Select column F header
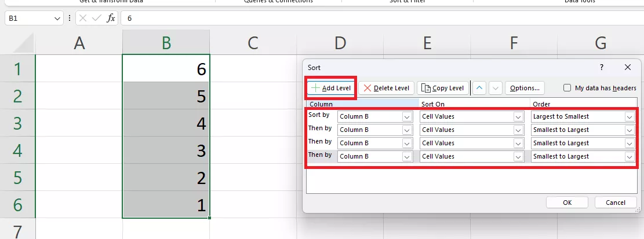The height and width of the screenshot is (239, 644). (514, 43)
